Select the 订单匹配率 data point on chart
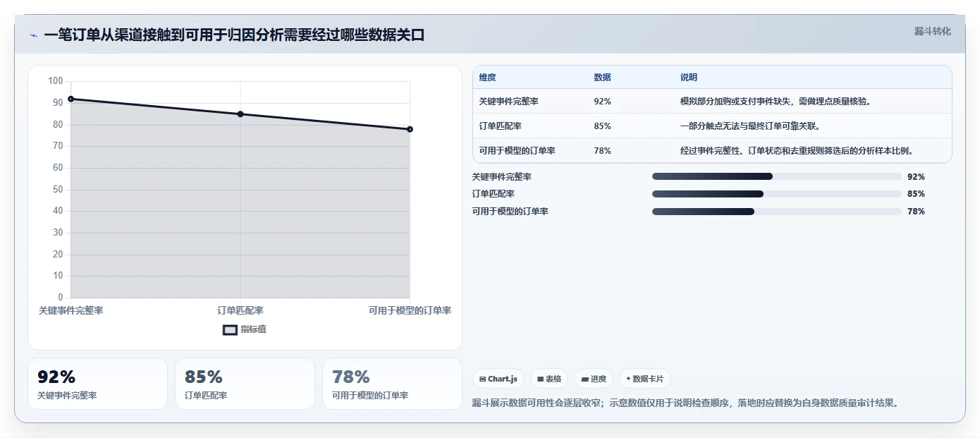 click(x=240, y=114)
